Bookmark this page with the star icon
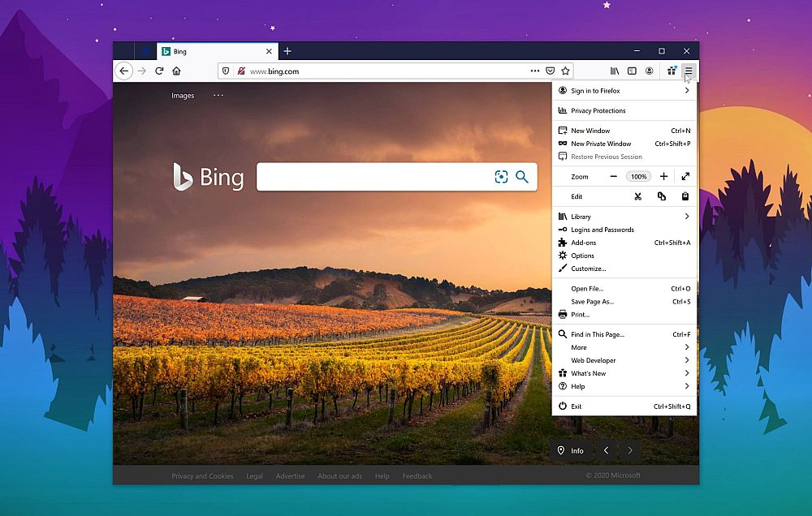The height and width of the screenshot is (516, 812). [x=565, y=71]
